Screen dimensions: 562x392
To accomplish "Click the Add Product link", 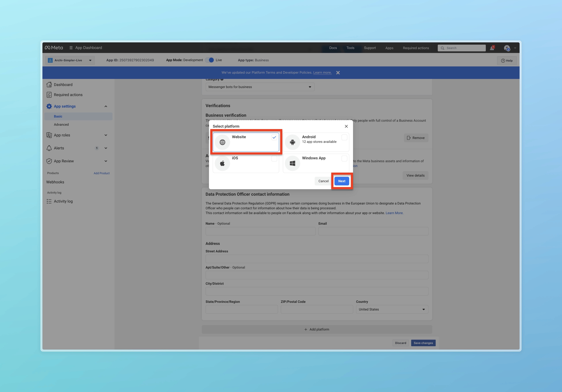I will pyautogui.click(x=102, y=173).
